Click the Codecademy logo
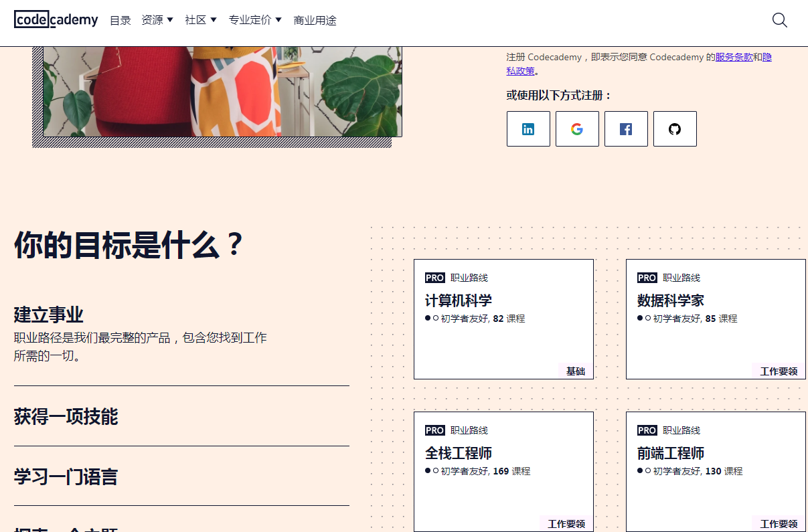808x532 pixels. 56,20
